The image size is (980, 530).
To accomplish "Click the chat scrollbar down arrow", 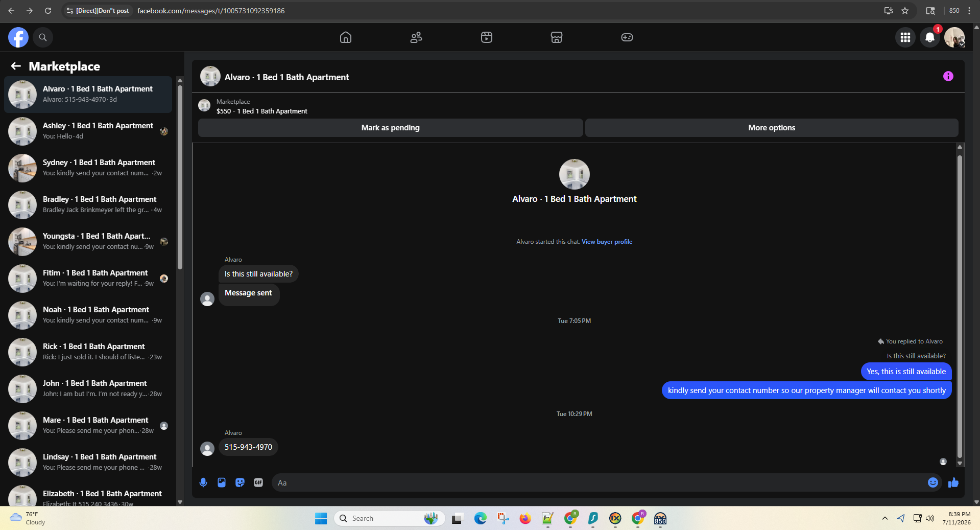I will [x=960, y=464].
